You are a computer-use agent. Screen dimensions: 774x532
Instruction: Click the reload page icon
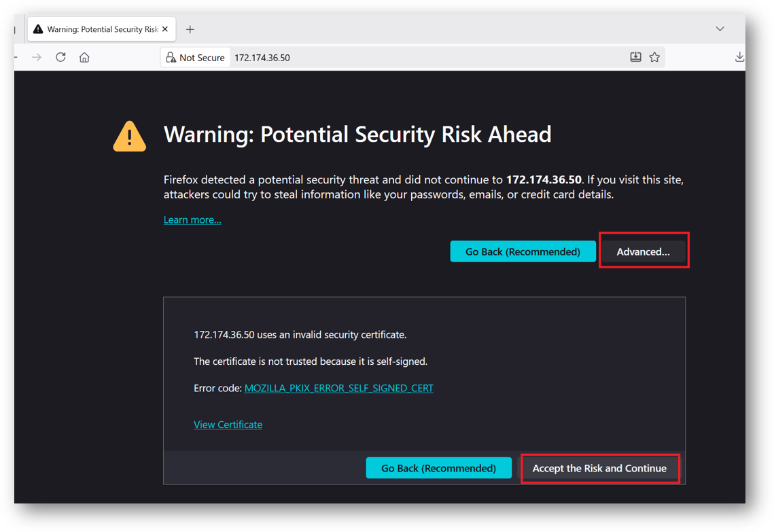pos(60,58)
